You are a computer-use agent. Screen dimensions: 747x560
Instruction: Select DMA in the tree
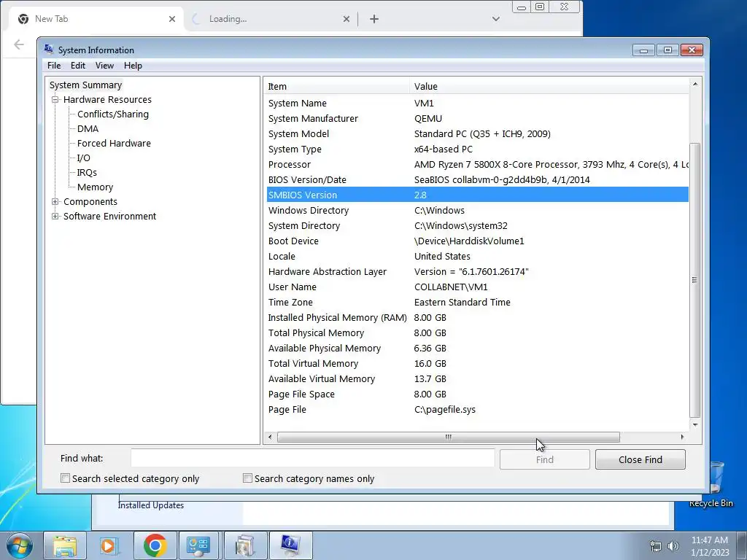click(88, 128)
